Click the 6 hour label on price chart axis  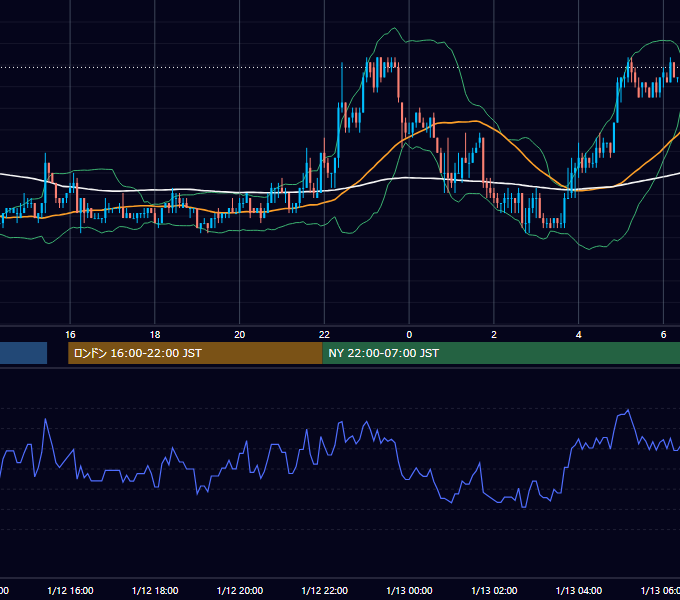click(x=663, y=335)
